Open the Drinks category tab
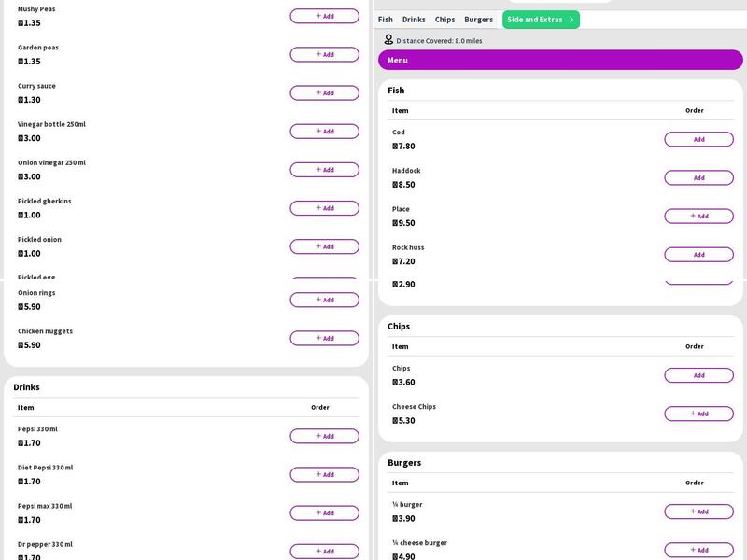 414,20
